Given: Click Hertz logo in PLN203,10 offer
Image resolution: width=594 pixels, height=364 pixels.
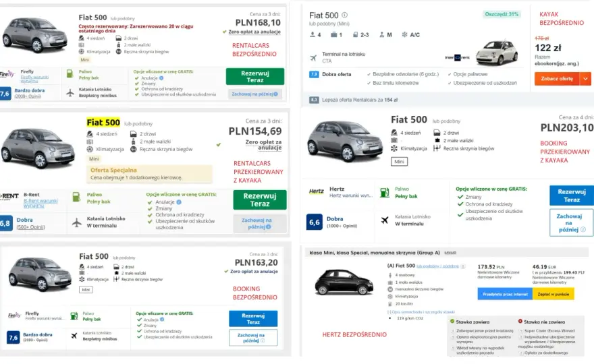Looking at the screenshot, I should (x=317, y=191).
